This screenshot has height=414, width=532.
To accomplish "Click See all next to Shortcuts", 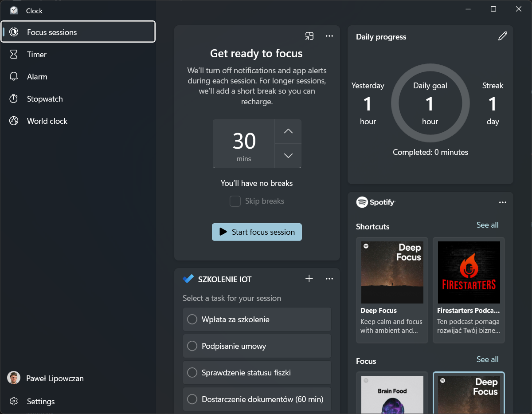I will coord(487,225).
